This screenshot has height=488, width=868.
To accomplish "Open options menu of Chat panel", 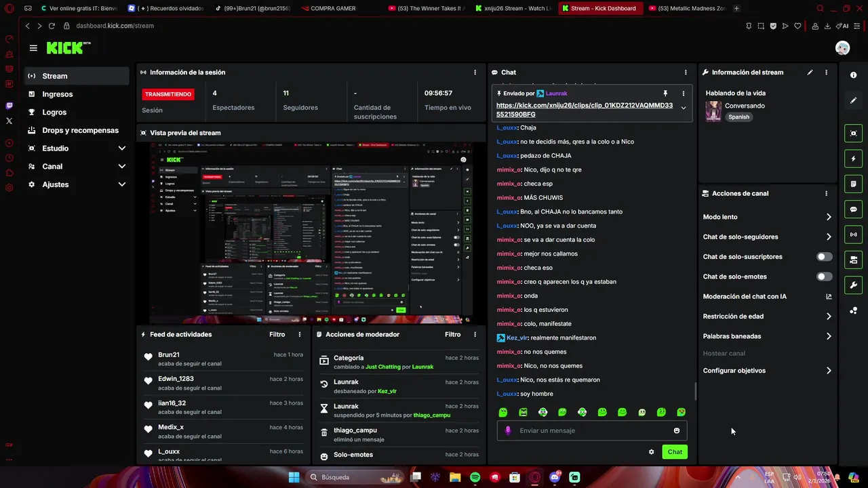I will click(686, 73).
